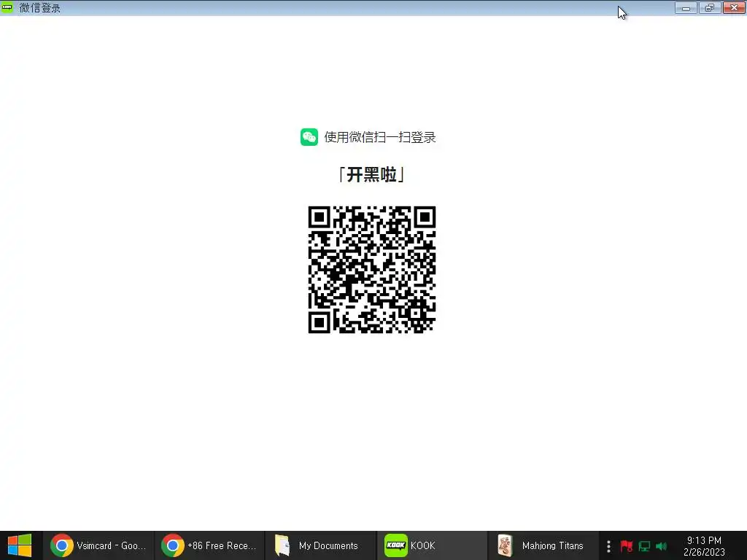The width and height of the screenshot is (747, 560).
Task: Open My Documents from the taskbar
Action: click(x=321, y=545)
